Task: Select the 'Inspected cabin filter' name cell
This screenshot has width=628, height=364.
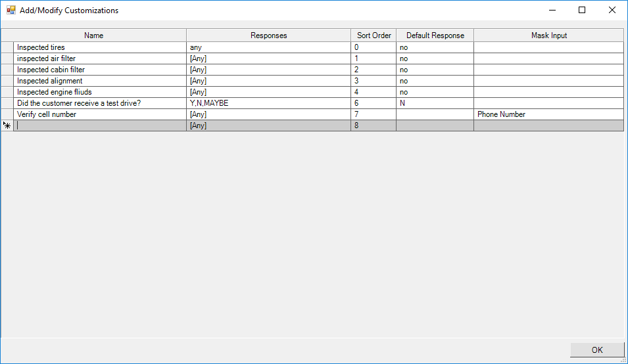Action: click(100, 70)
